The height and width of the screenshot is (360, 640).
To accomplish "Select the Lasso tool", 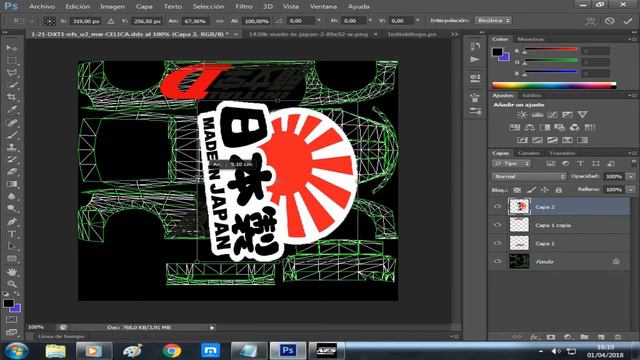I will pyautogui.click(x=11, y=73).
